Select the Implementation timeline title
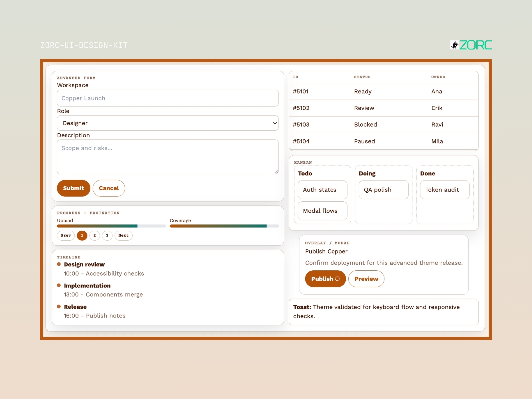The width and height of the screenshot is (532, 399). (x=87, y=286)
